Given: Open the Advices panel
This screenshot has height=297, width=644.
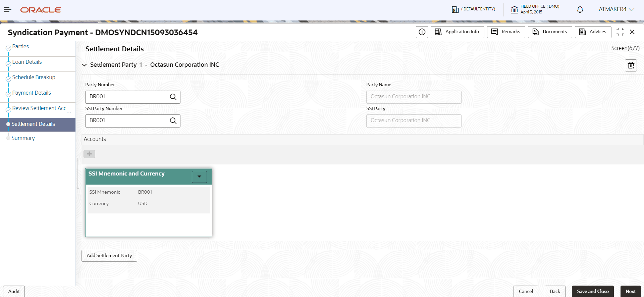Looking at the screenshot, I should point(593,32).
